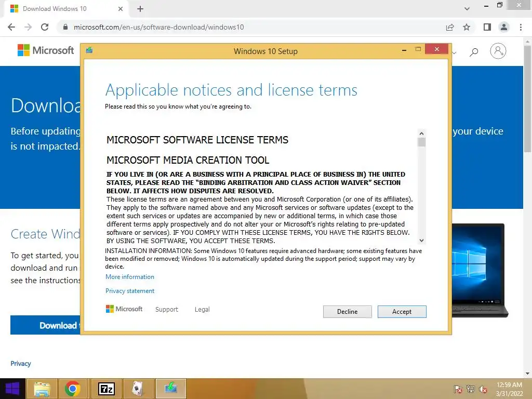Click the taskbar clock 12:59 AM

pyautogui.click(x=509, y=385)
